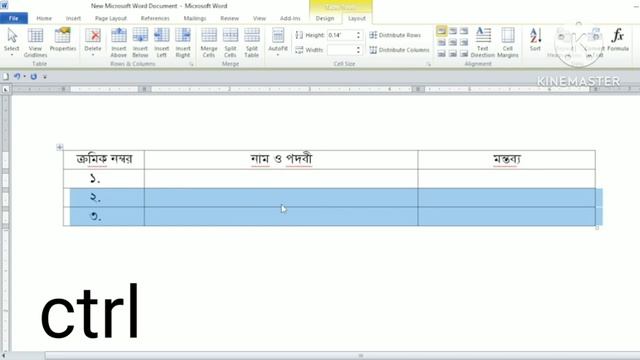Screen dimensions: 640x360
Task: Toggle Align Top Left alignment
Action: click(x=442, y=31)
